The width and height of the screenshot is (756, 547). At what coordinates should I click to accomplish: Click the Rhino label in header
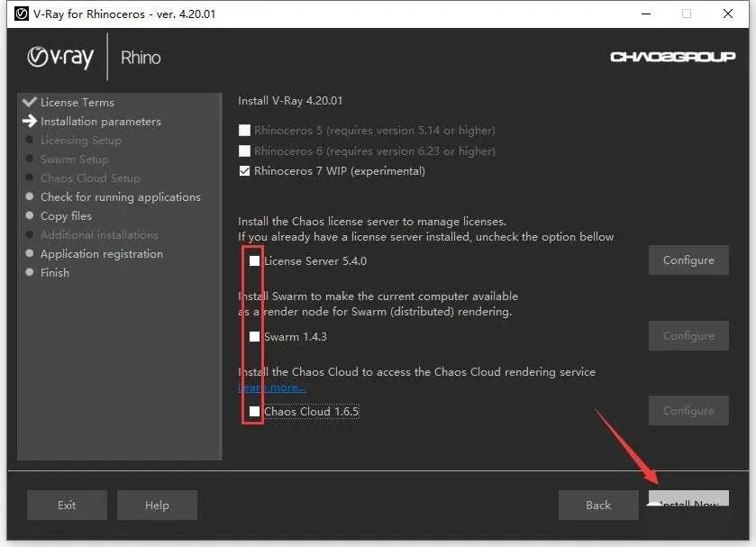(x=141, y=58)
